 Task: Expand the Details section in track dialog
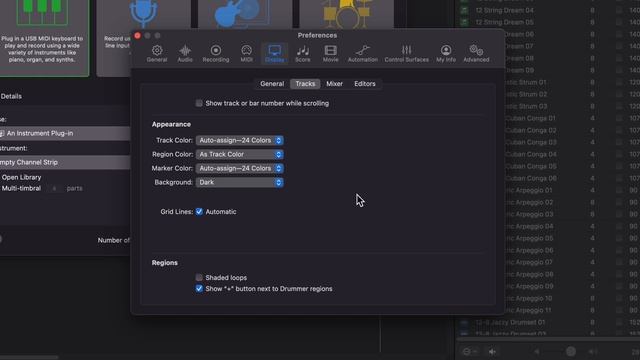[11, 96]
